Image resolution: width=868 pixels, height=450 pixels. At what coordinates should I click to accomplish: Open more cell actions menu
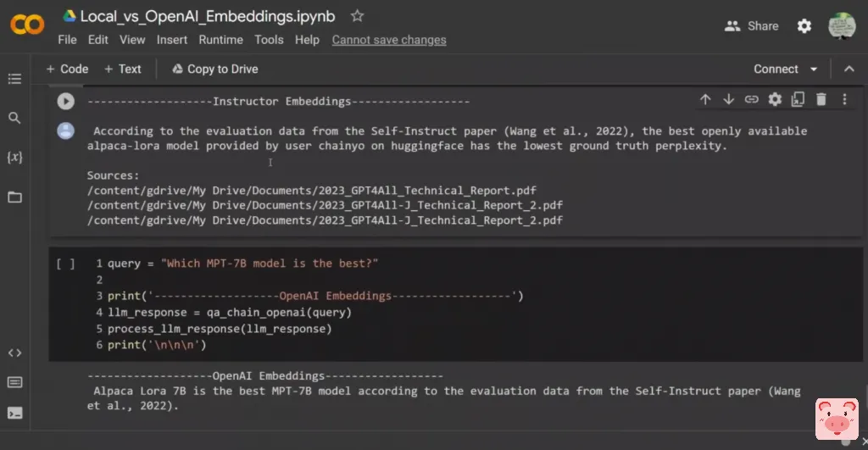pos(844,100)
